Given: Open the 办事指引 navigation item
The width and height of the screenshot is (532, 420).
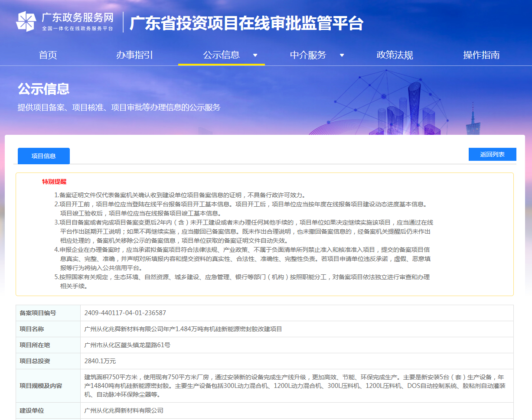Looking at the screenshot, I should coord(134,55).
